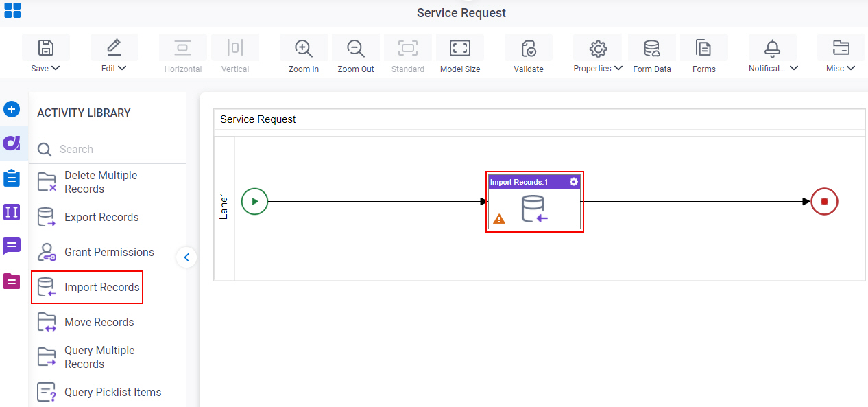Select Import Records activity in library

87,288
